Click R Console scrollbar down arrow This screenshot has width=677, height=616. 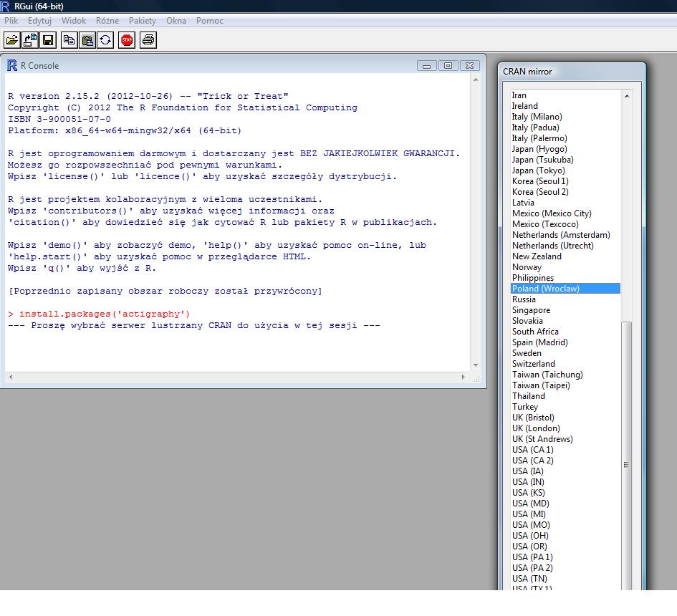(476, 365)
